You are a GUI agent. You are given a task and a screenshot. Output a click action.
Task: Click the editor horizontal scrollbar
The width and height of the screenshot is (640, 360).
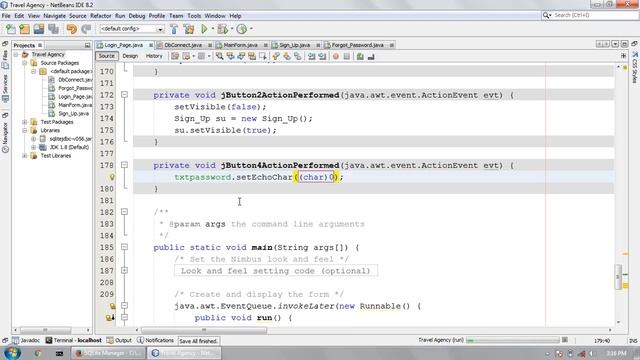204,330
